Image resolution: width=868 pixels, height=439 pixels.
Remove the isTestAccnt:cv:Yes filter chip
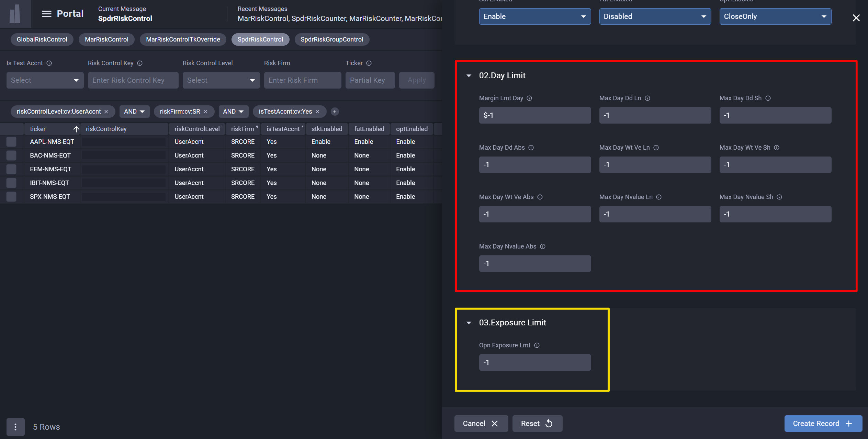point(317,112)
